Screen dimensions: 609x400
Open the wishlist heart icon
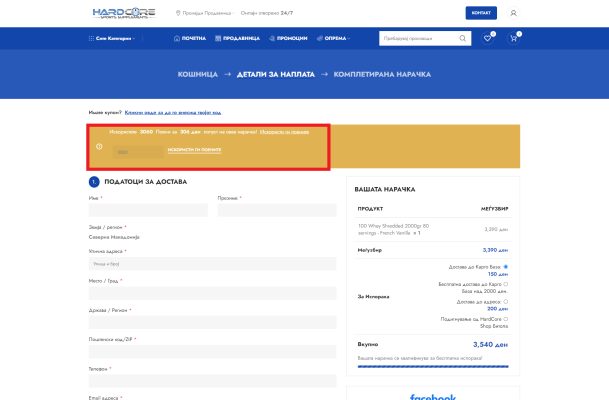[488, 38]
